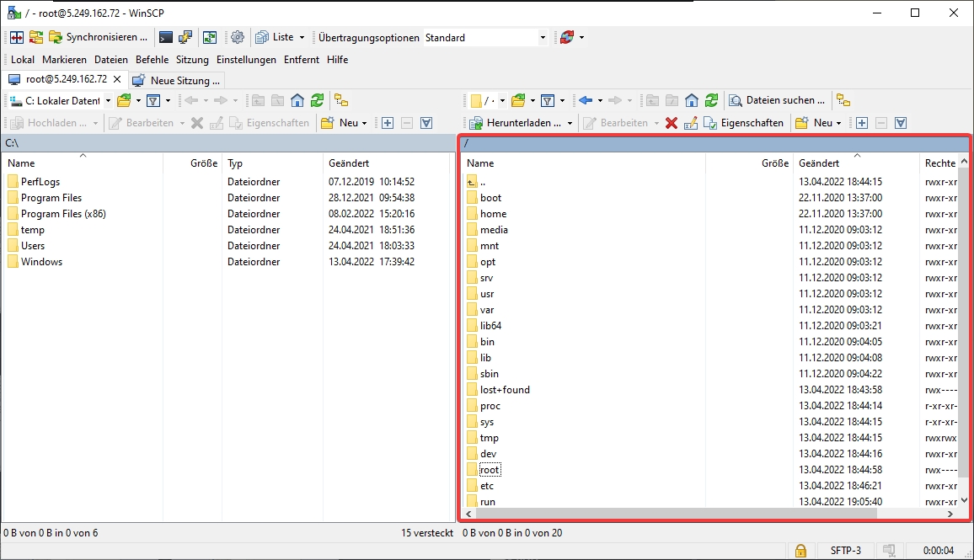The width and height of the screenshot is (974, 560).
Task: Refresh the remote directory listing
Action: pos(711,100)
